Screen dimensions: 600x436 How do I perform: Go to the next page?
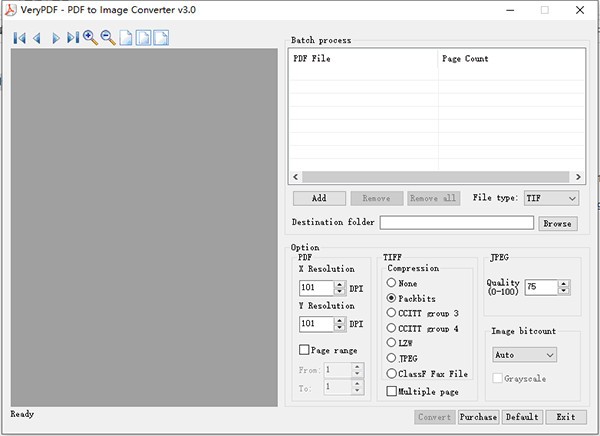tap(56, 38)
